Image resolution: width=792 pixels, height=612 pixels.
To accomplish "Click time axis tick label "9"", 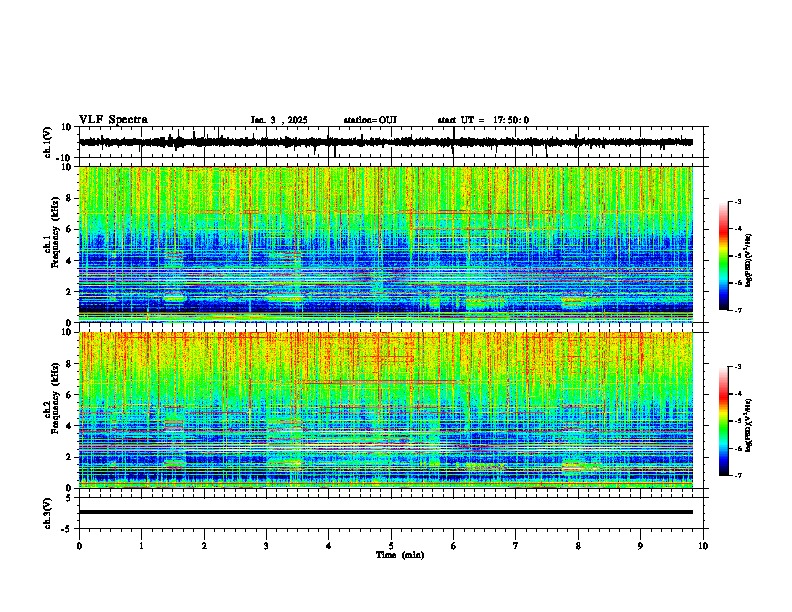I will tap(640, 546).
